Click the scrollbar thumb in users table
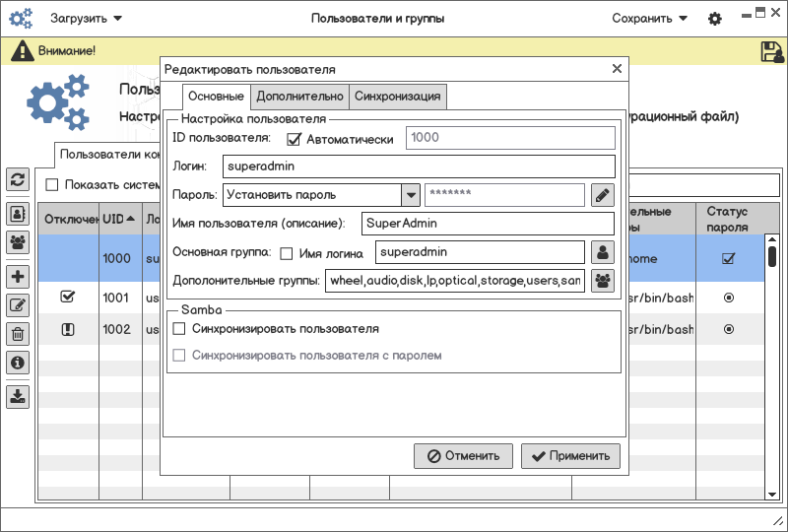This screenshot has height=532, width=788. [772, 256]
